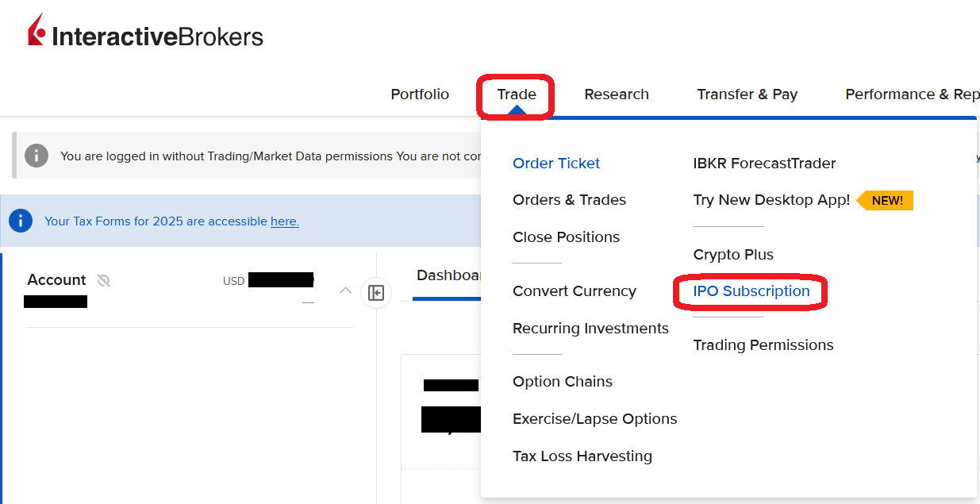
Task: Choose Convert Currency
Action: pos(574,291)
